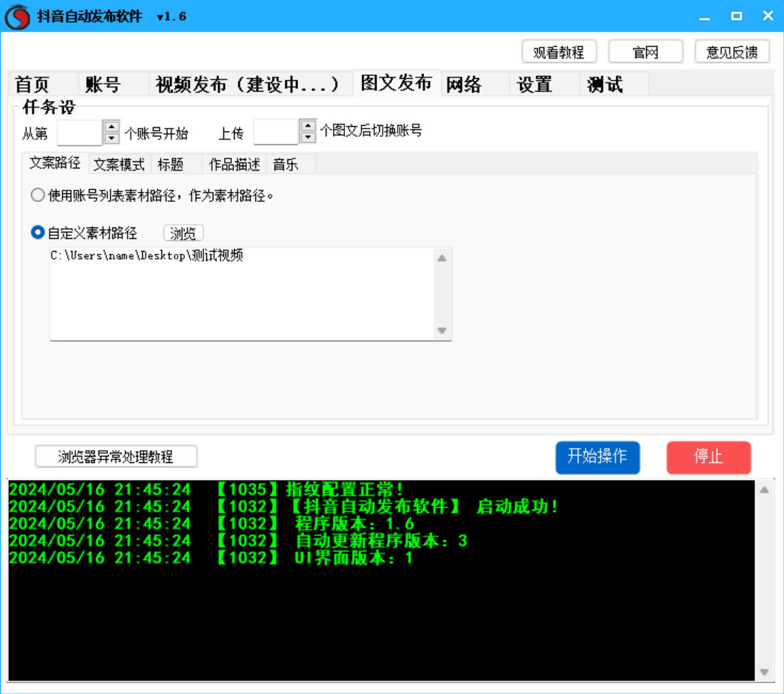Screen dimensions: 784x694
Task: Select the 文案路径 sub-tab
Action: (x=55, y=163)
